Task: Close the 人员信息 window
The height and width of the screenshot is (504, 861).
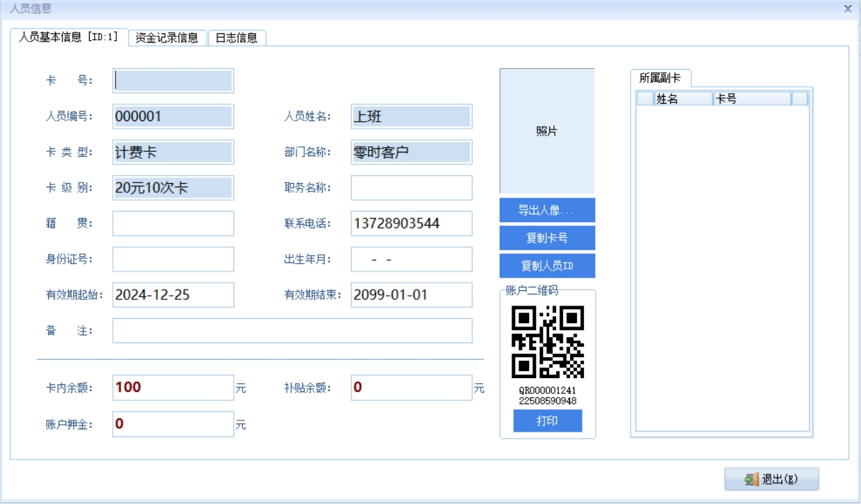Action: (x=847, y=9)
